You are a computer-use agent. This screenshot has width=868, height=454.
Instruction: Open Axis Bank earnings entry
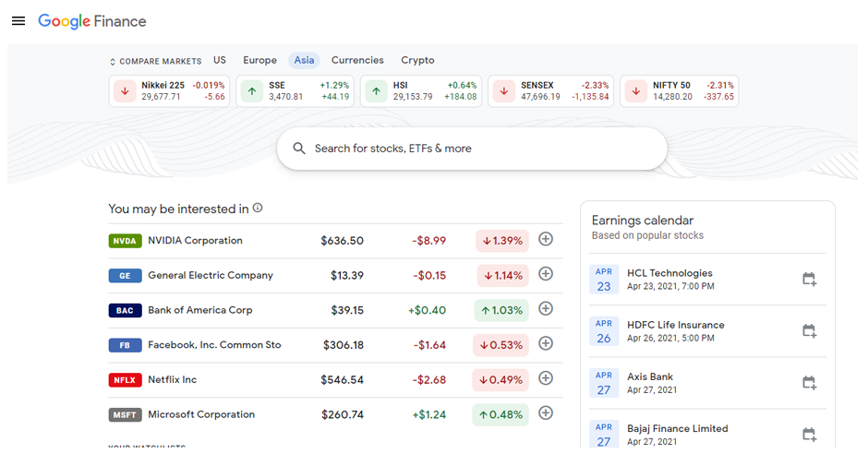click(x=707, y=383)
